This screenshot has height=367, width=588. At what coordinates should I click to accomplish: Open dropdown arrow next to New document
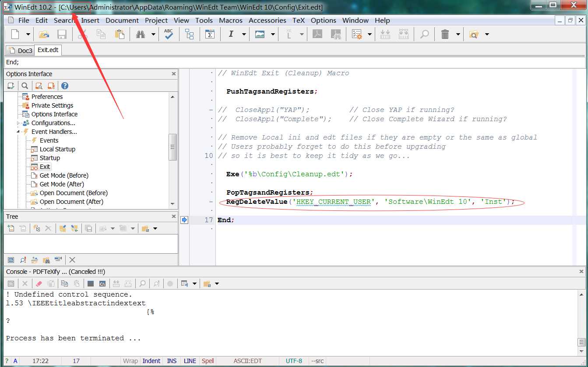[x=28, y=34]
